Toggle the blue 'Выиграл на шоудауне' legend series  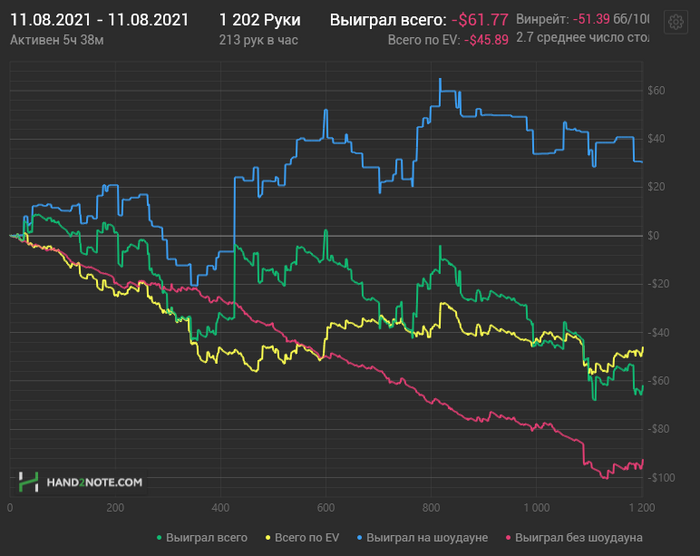tap(422, 538)
